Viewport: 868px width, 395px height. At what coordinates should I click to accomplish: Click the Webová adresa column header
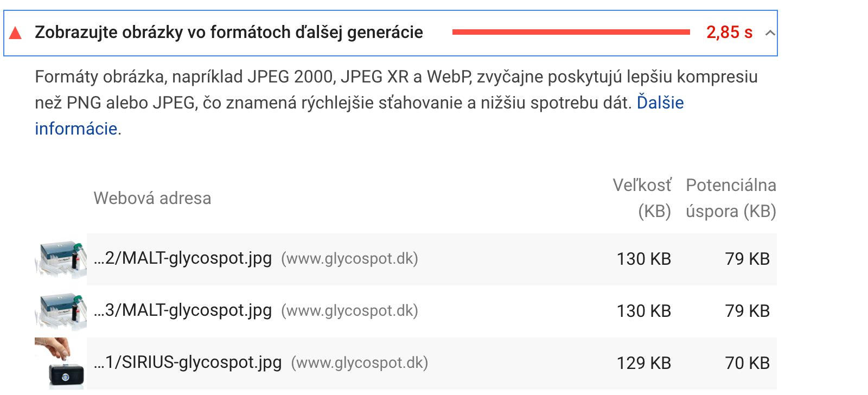(x=152, y=198)
